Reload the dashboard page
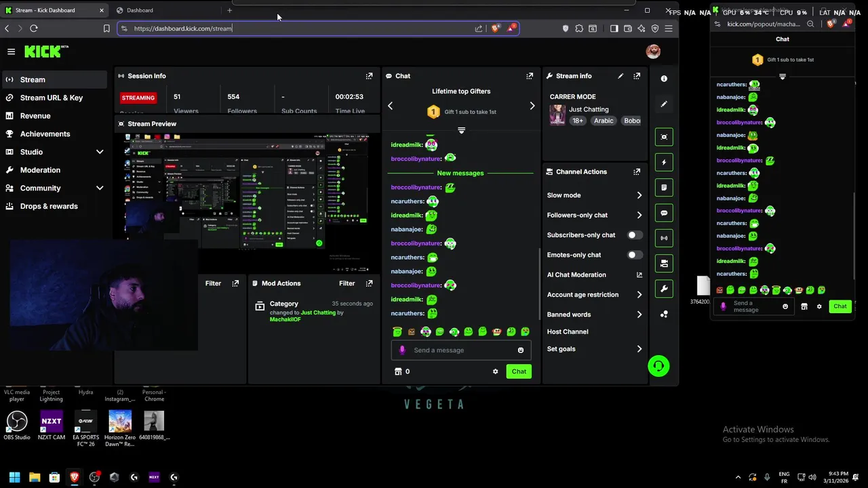This screenshot has width=868, height=488. [x=33, y=28]
